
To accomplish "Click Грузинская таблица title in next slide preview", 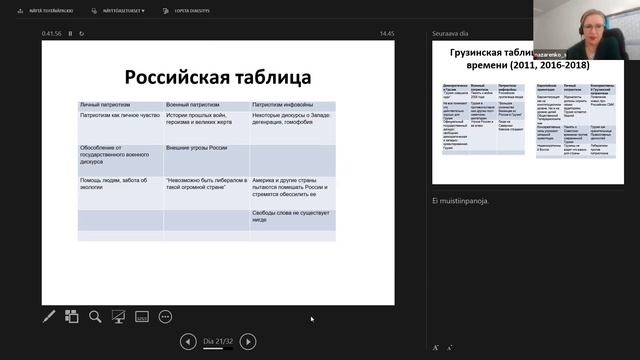I will pyautogui.click(x=520, y=59).
